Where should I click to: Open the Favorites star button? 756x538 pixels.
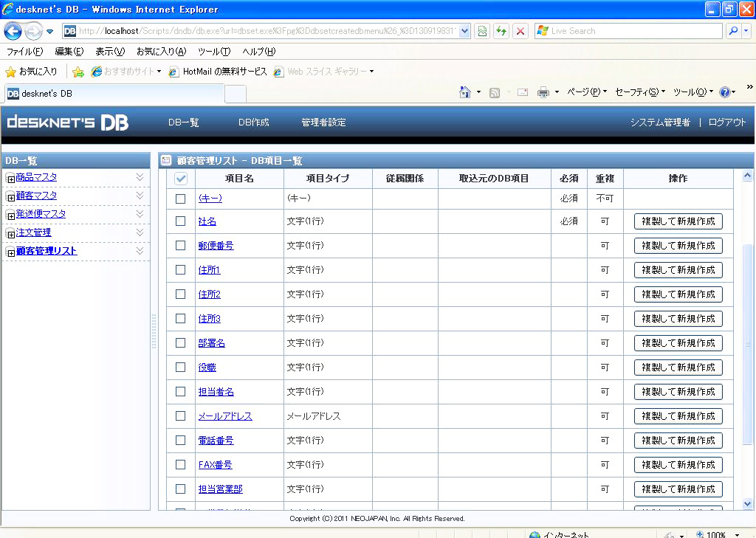coord(31,72)
